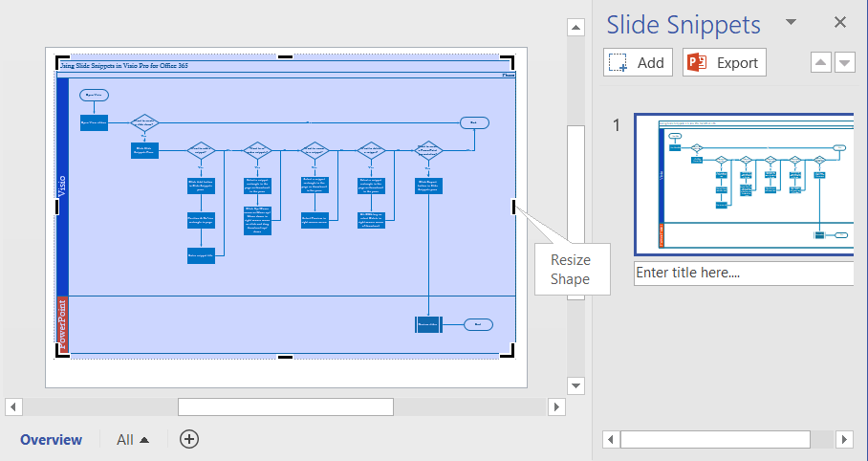The width and height of the screenshot is (868, 461).
Task: Click canvas vertical scrollbar down arrow
Action: point(576,385)
